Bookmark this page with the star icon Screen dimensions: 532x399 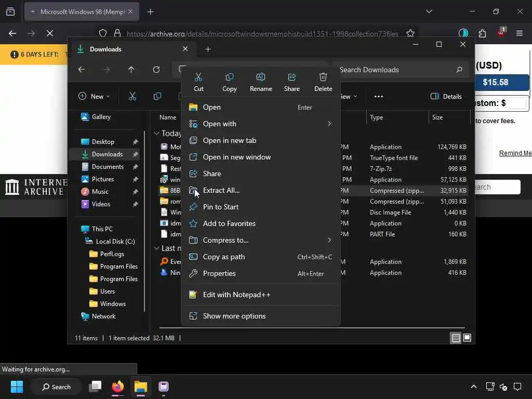coord(410,33)
